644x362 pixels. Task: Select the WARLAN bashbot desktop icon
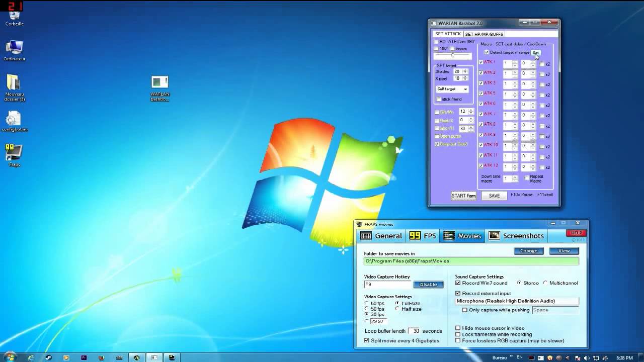tap(159, 88)
